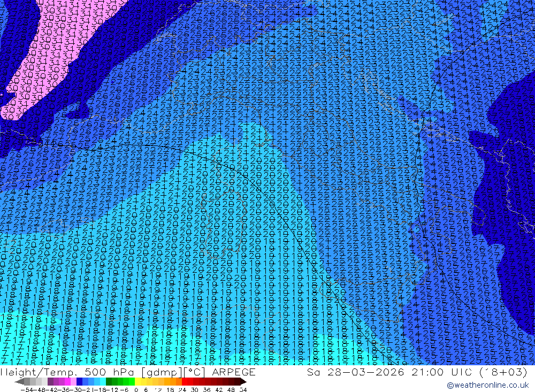Click the "Height/Temp. 500 hPa" map title
The height and width of the screenshot is (392, 535).
(67, 372)
